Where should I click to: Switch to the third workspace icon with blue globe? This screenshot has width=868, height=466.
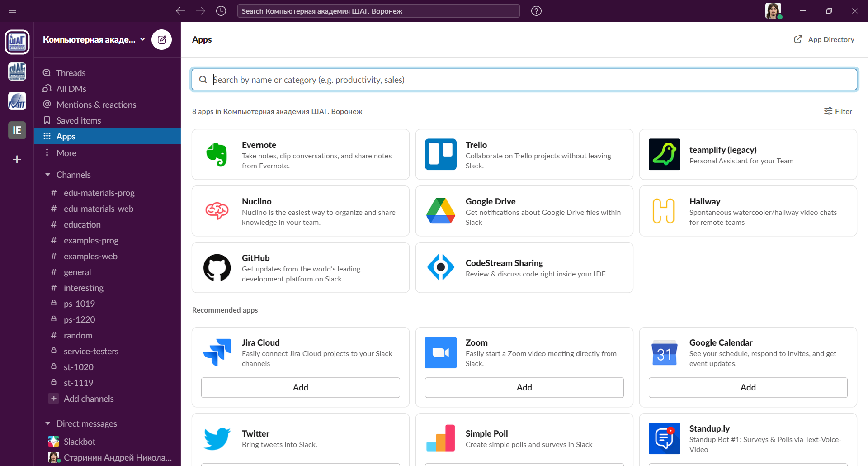click(x=17, y=101)
